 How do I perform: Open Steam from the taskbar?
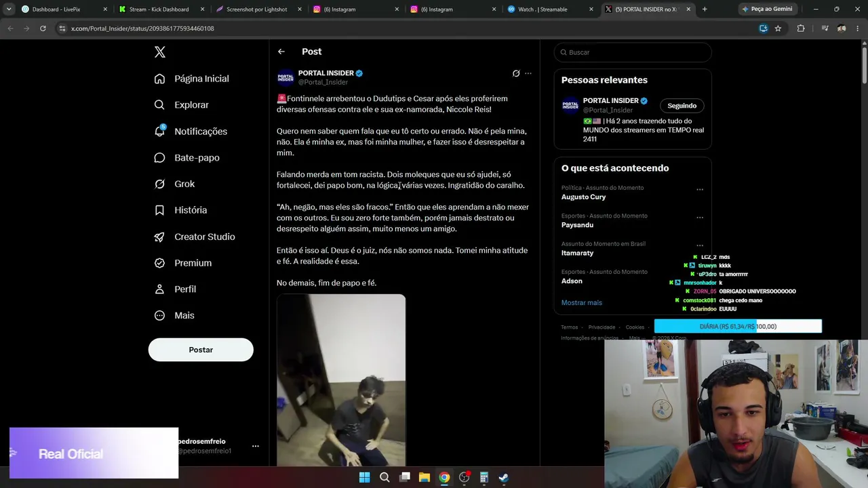(504, 477)
